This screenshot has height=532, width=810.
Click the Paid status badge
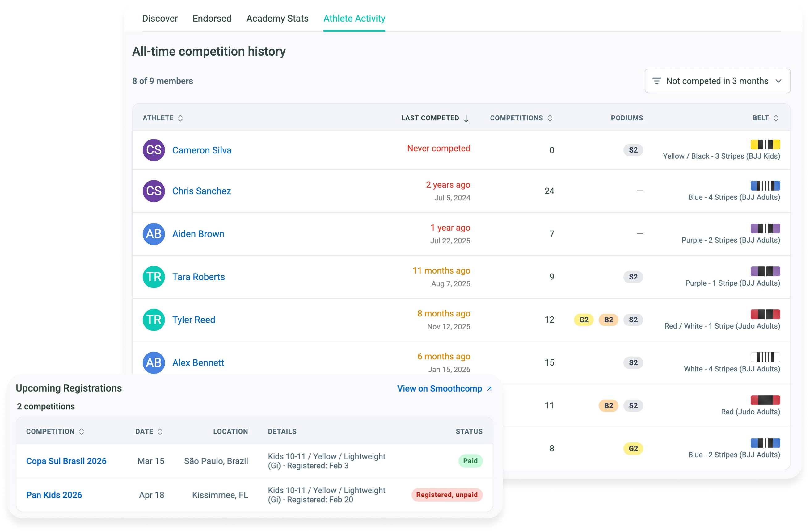[470, 461]
